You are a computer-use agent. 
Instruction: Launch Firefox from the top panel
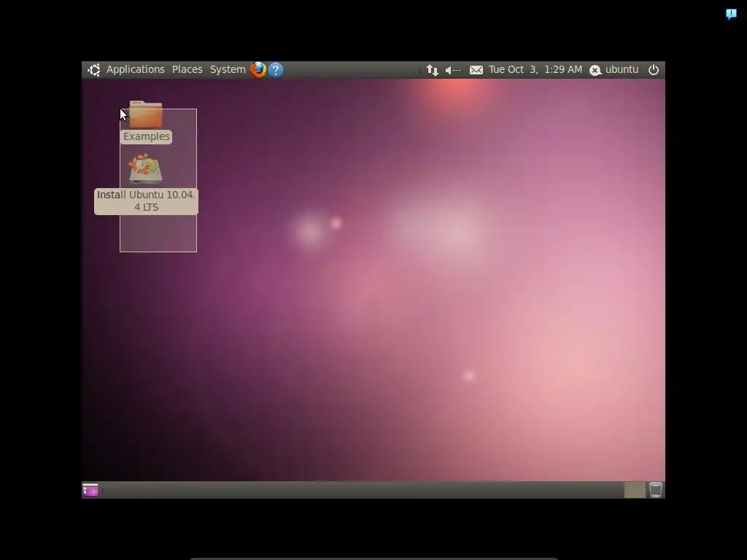click(258, 69)
